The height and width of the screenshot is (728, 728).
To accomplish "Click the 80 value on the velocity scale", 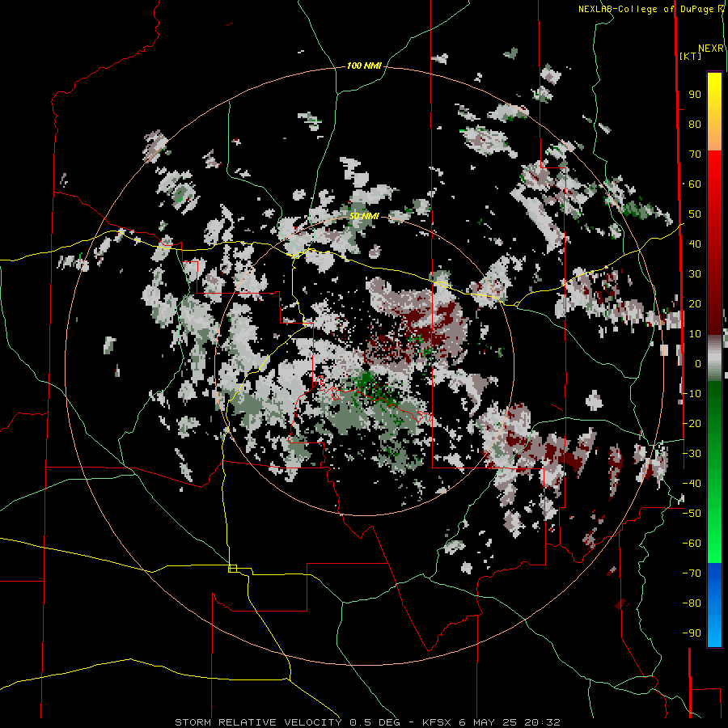I will click(x=695, y=124).
